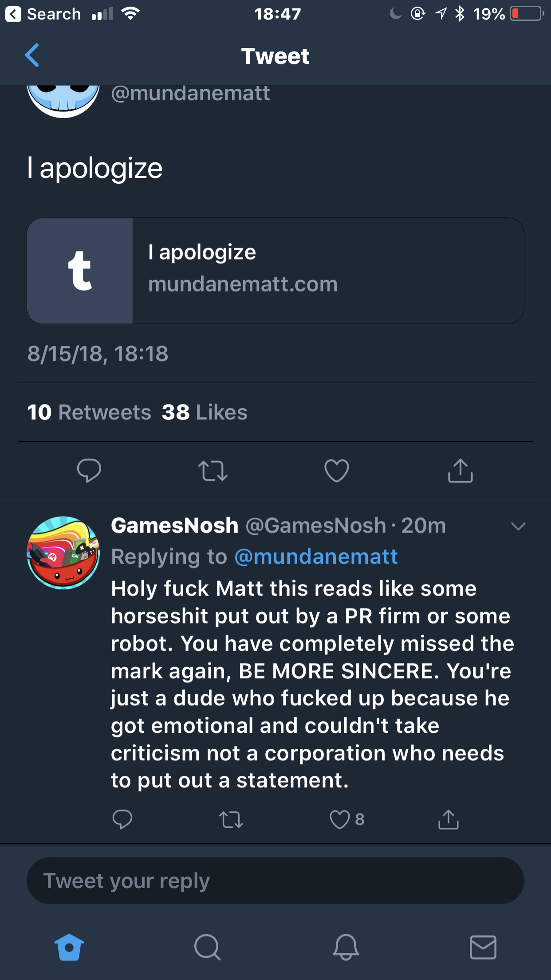
Task: Tap the @mundanematt mention link
Action: [x=316, y=557]
